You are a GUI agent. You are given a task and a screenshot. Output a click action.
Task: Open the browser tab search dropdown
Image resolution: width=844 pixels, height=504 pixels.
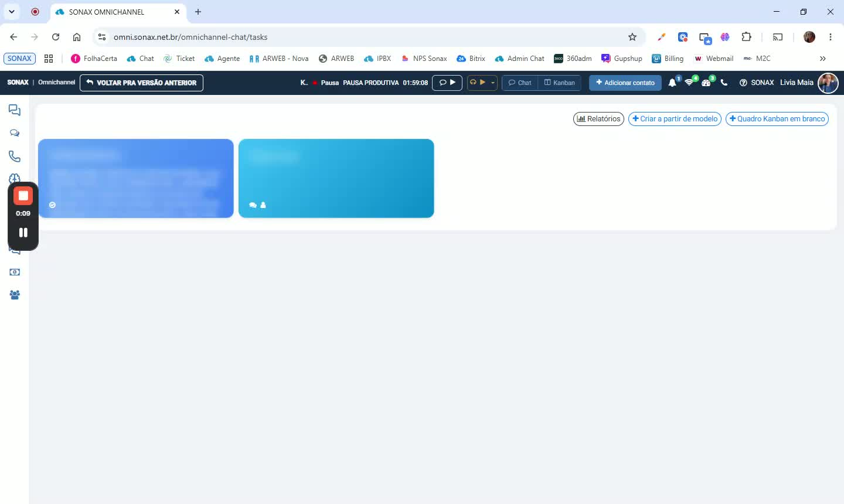[12, 12]
